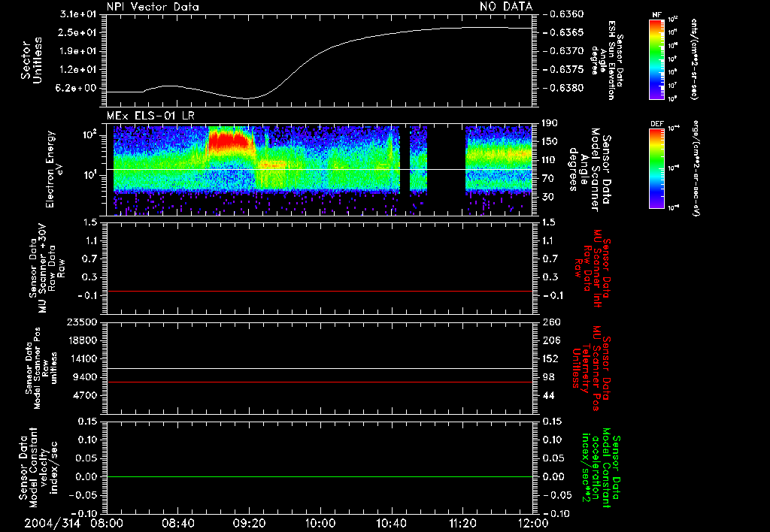Click the '12:00' end time label
The width and height of the screenshot is (770, 532).
click(x=533, y=524)
